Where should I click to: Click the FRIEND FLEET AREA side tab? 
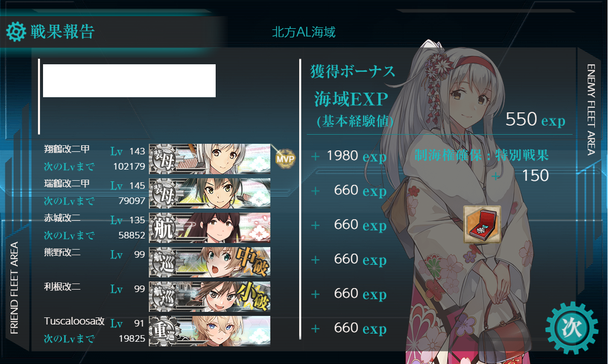click(x=14, y=288)
